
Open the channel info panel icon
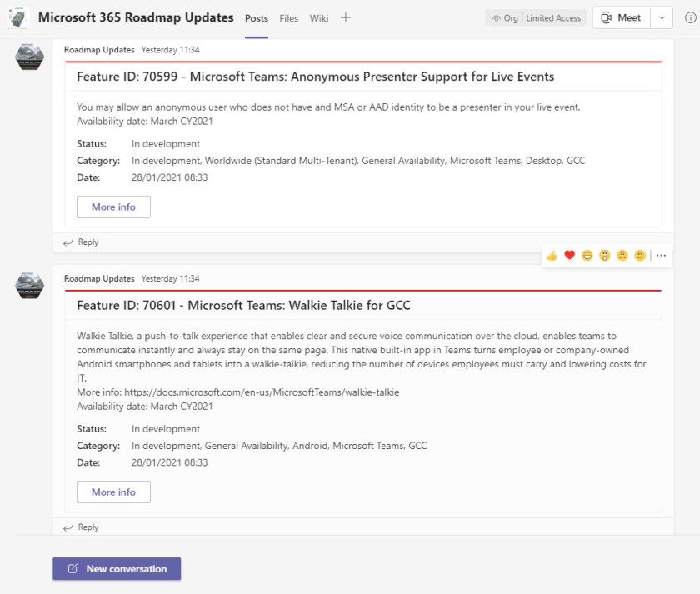point(690,17)
